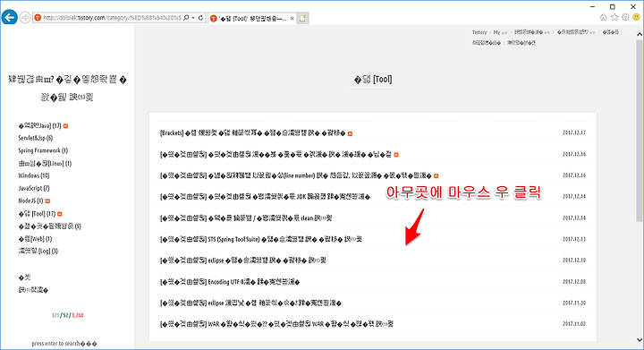Open the Encoding UTF-8 post
644x350 pixels.
(230, 282)
